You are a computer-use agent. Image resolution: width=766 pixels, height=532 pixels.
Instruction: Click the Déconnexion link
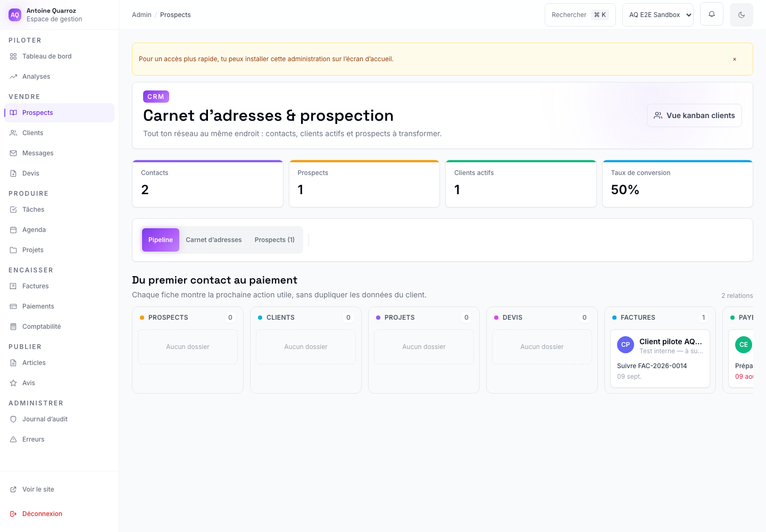pyautogui.click(x=59, y=514)
